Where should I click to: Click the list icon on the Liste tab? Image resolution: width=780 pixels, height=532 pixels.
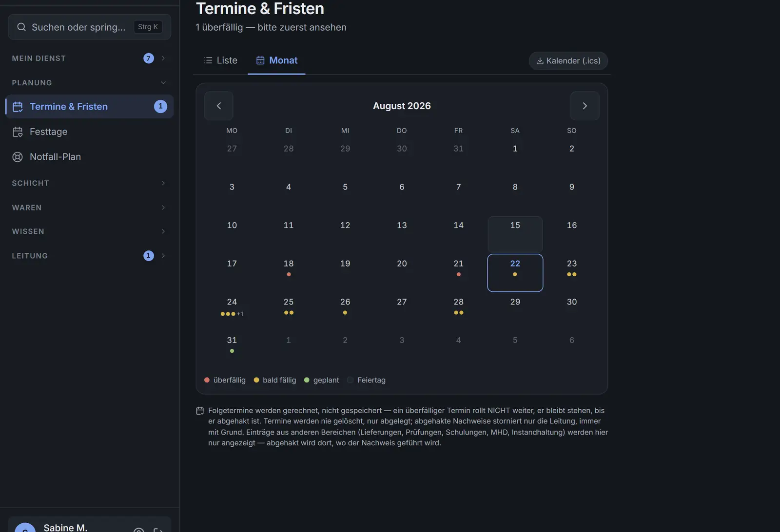tap(208, 60)
